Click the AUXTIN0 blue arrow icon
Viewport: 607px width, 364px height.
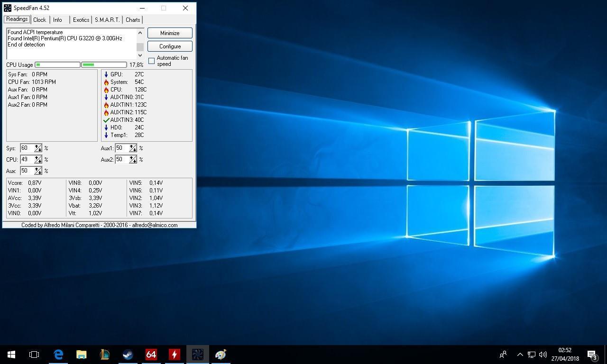[106, 97]
